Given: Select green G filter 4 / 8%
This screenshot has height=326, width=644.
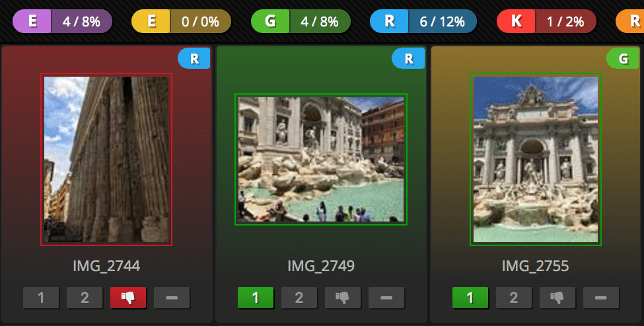Looking at the screenshot, I should pos(301,21).
